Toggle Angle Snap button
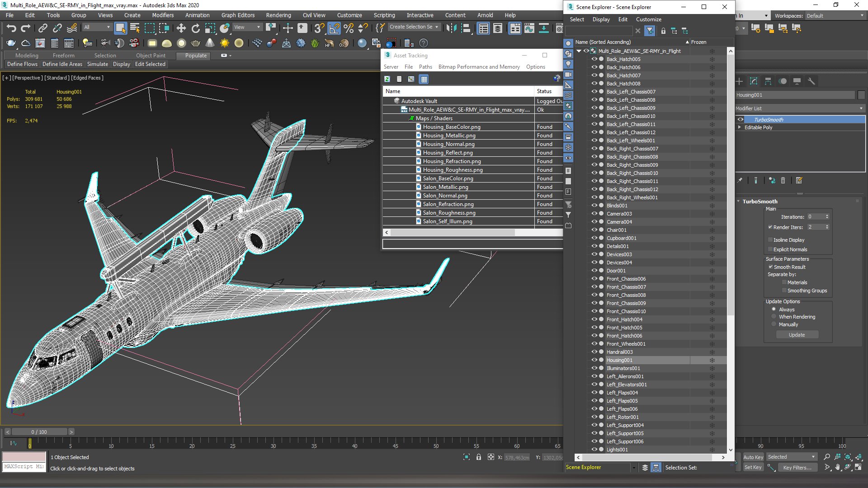 click(x=334, y=28)
